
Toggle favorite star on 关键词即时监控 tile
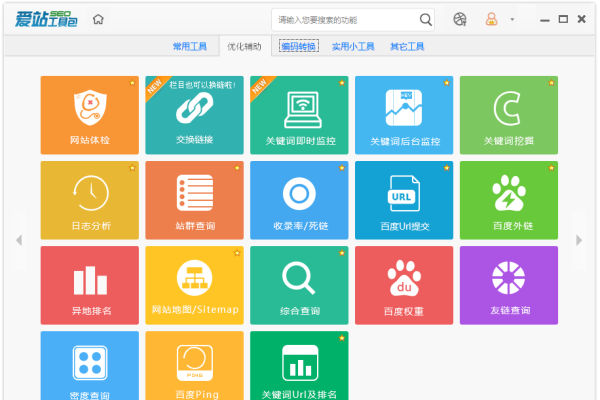[342, 83]
